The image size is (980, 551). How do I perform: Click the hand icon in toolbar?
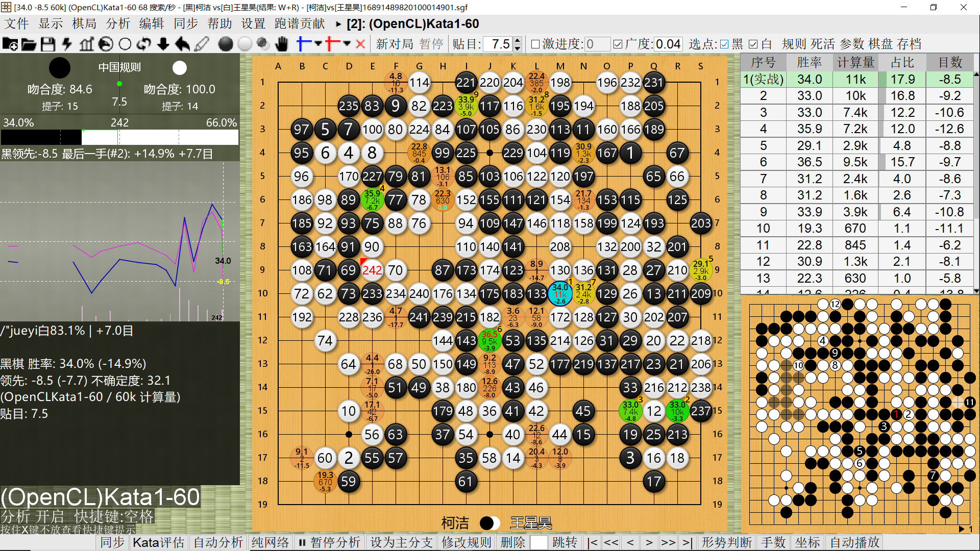(281, 44)
